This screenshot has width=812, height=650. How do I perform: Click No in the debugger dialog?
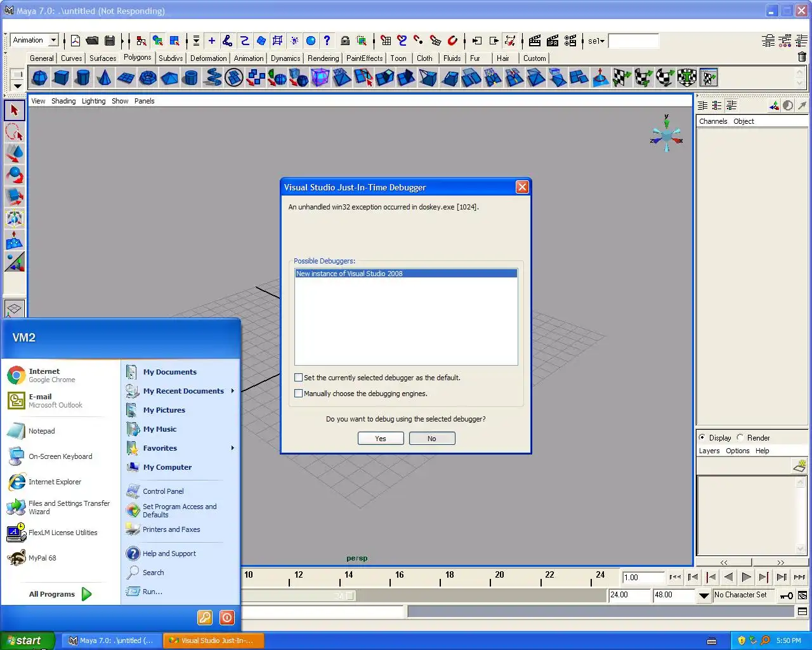click(x=432, y=439)
